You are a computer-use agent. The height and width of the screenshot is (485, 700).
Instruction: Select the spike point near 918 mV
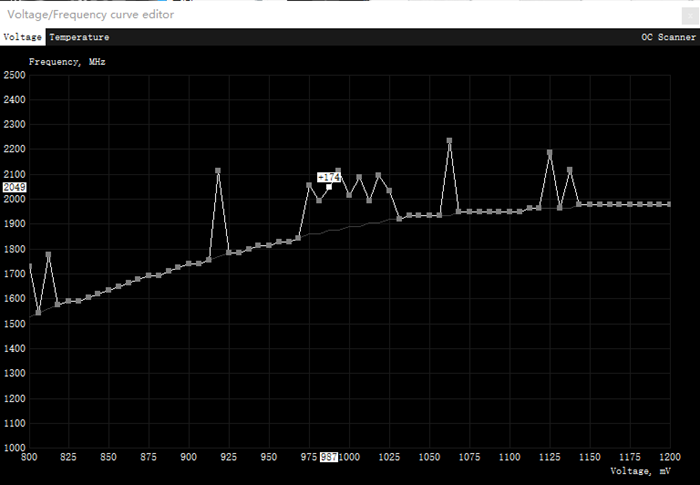click(218, 171)
